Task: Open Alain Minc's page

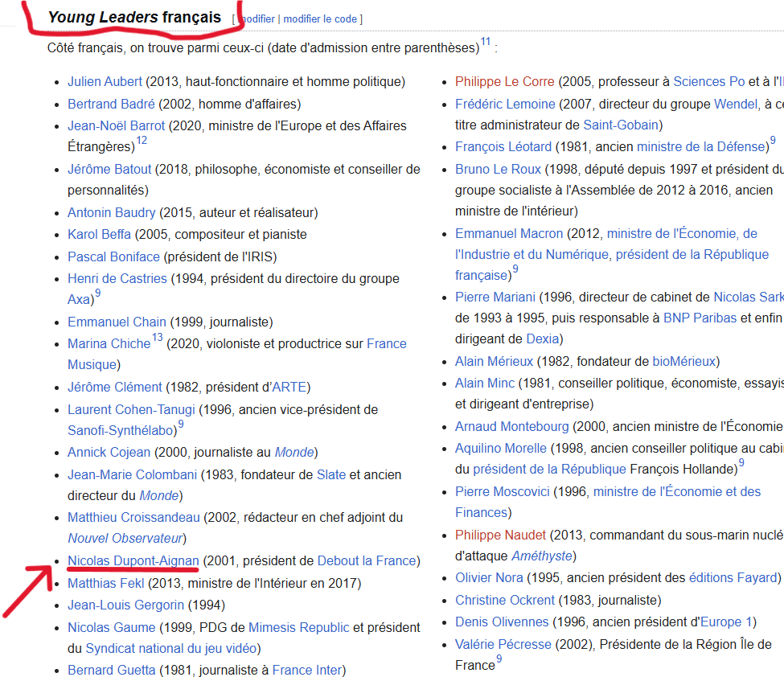Action: pos(485,383)
